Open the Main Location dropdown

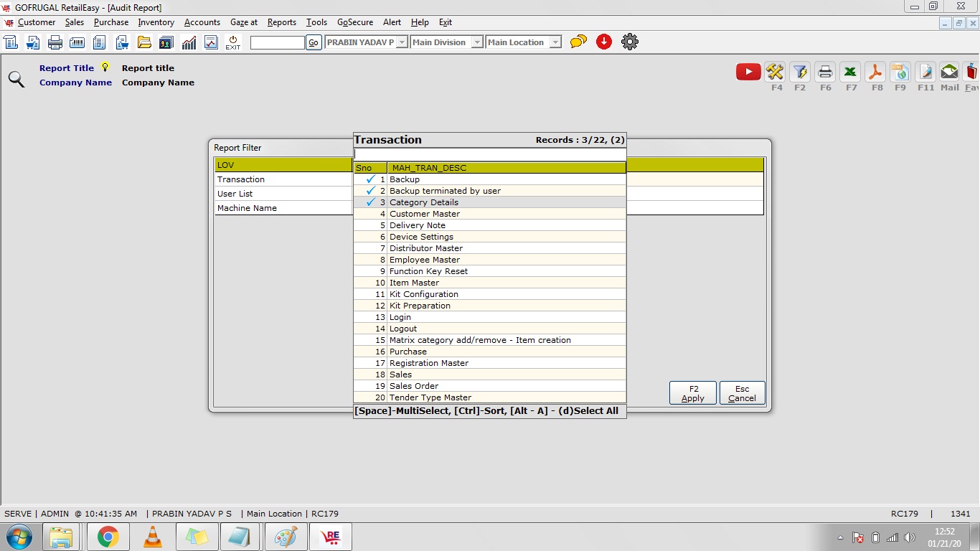tap(555, 42)
